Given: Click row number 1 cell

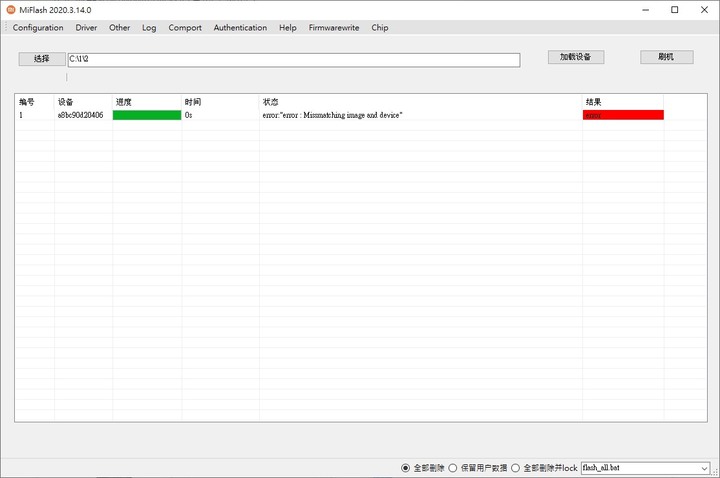Looking at the screenshot, I should [x=21, y=115].
